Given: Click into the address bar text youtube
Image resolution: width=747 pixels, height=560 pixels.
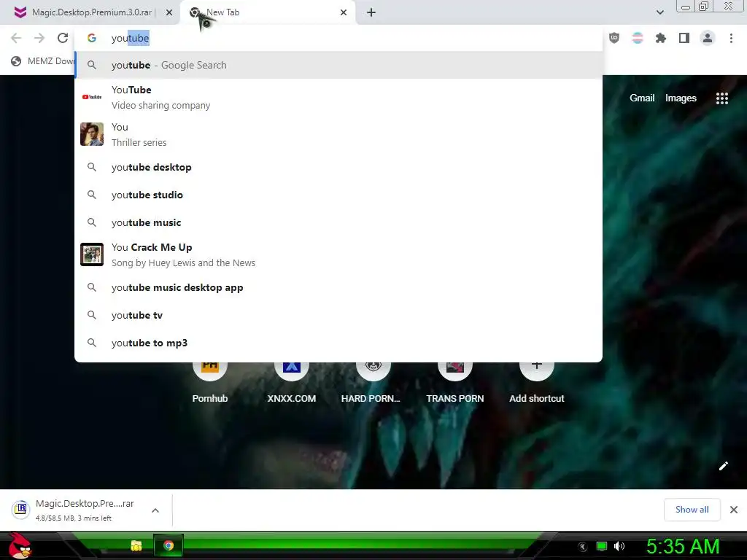Looking at the screenshot, I should pos(130,38).
